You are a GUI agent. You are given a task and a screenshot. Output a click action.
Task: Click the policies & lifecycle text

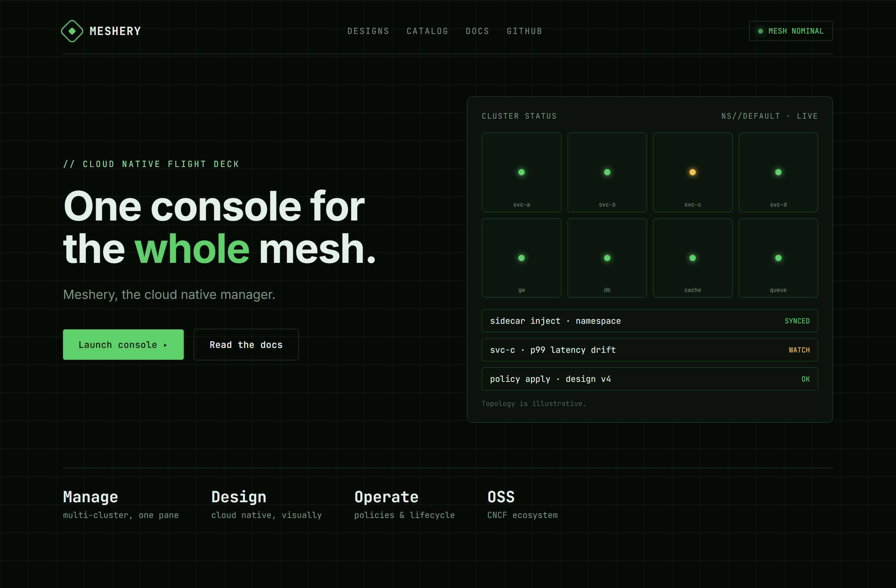[404, 515]
